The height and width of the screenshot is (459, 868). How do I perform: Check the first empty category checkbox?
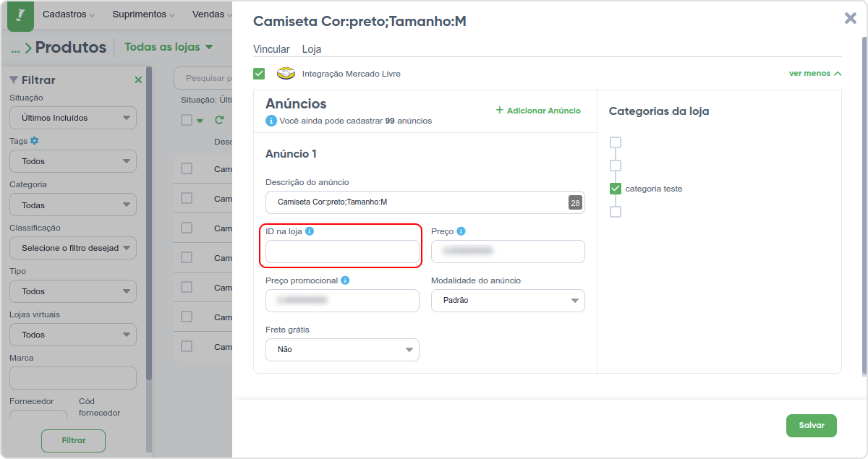[616, 142]
